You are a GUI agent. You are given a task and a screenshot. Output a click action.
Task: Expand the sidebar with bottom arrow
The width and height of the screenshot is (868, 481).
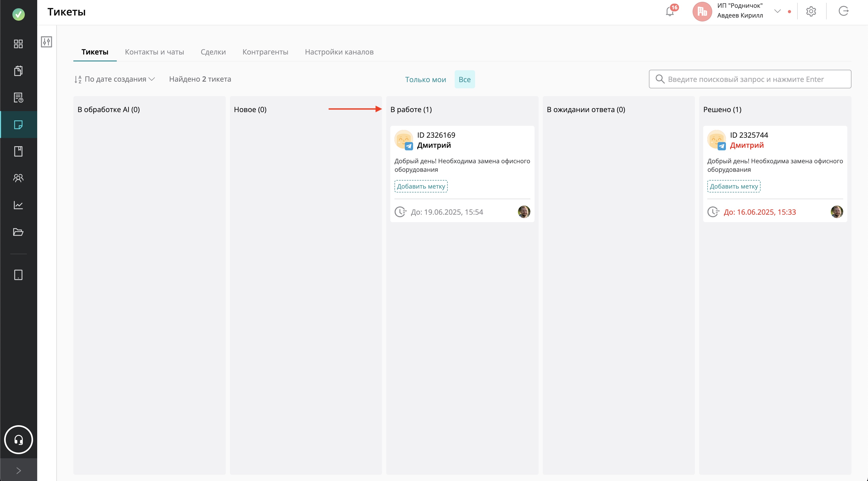click(19, 470)
